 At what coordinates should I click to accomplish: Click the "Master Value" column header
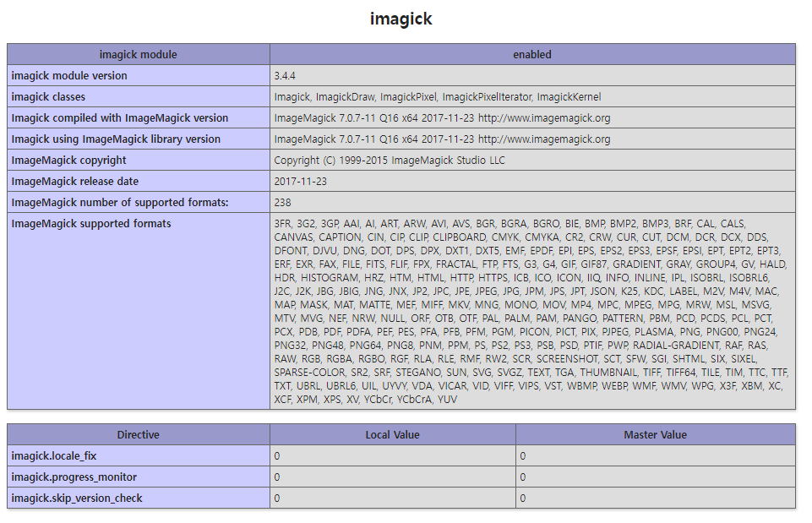point(656,435)
